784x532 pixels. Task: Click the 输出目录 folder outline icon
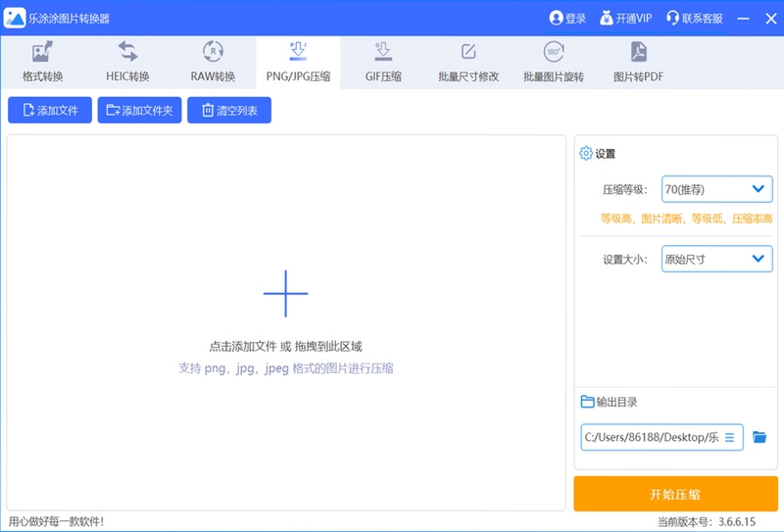click(587, 402)
